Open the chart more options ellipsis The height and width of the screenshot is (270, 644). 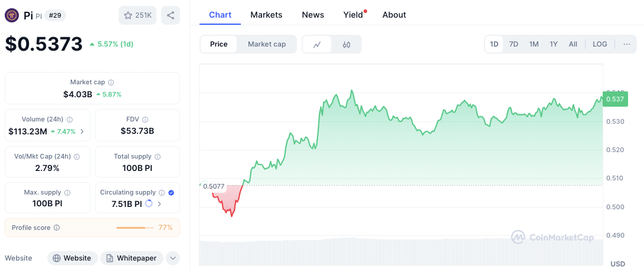click(627, 44)
